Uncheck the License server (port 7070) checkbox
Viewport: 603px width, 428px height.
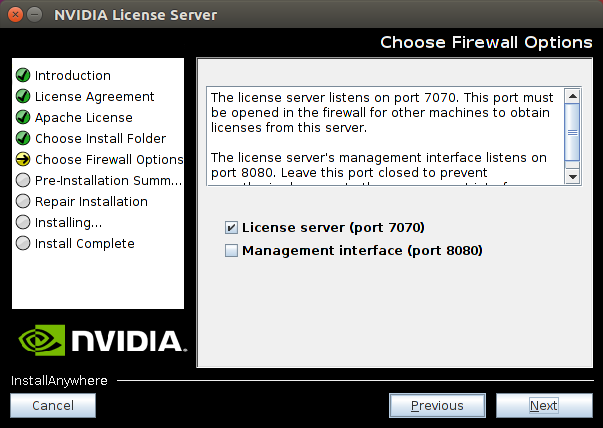point(232,228)
